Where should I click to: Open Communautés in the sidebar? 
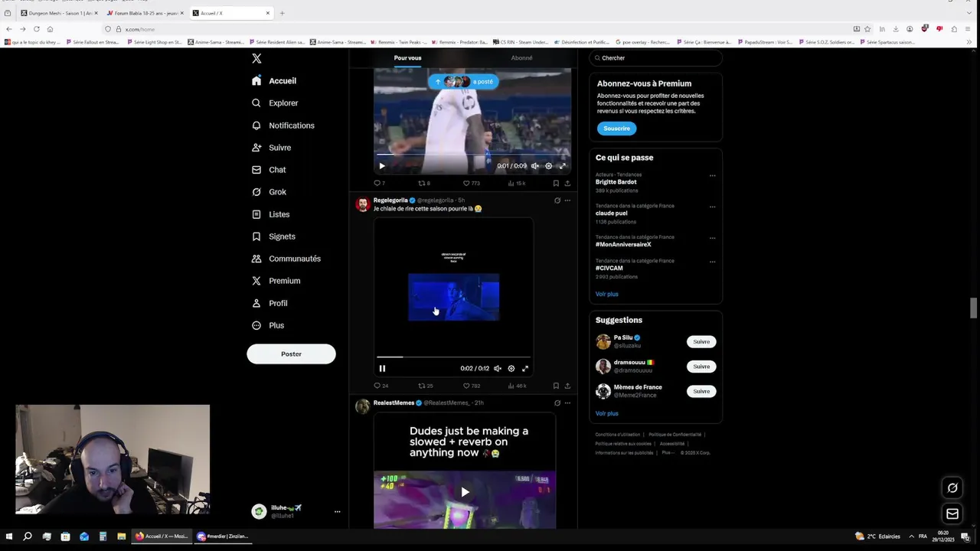(x=286, y=259)
